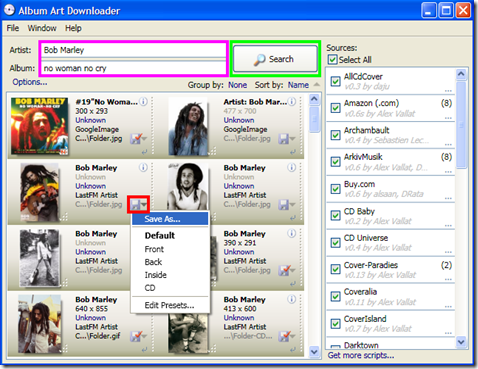The width and height of the screenshot is (478, 369).
Task: Choose Save As... in the context menu
Action: (x=170, y=219)
